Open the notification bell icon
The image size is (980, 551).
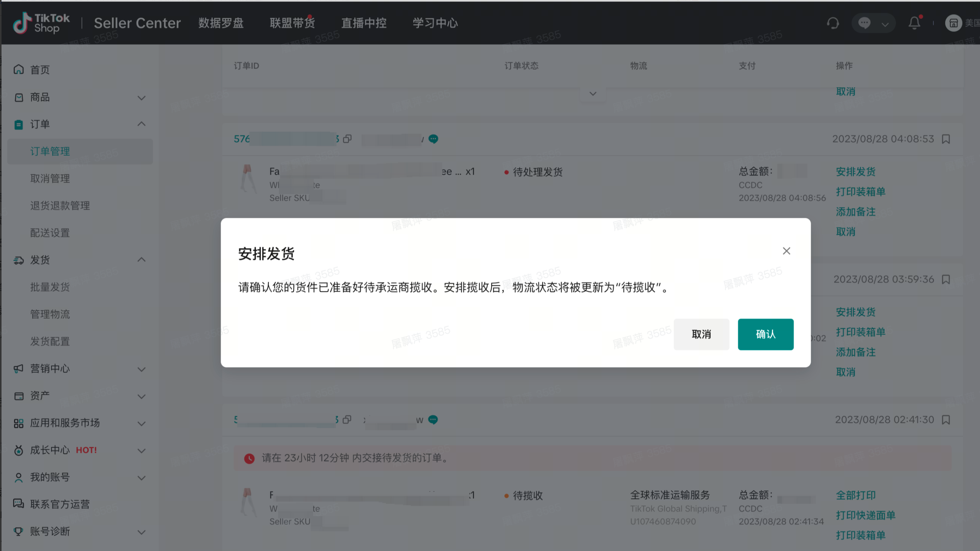pyautogui.click(x=914, y=23)
